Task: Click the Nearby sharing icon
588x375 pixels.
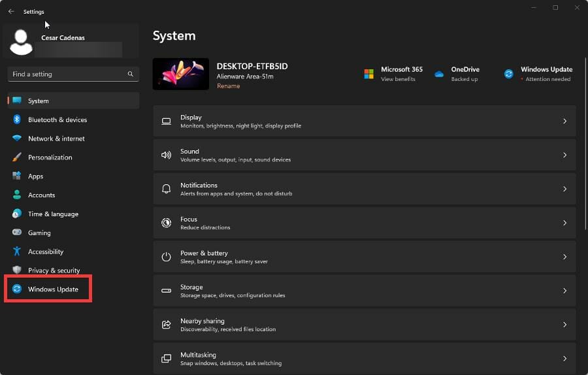Action: point(166,325)
